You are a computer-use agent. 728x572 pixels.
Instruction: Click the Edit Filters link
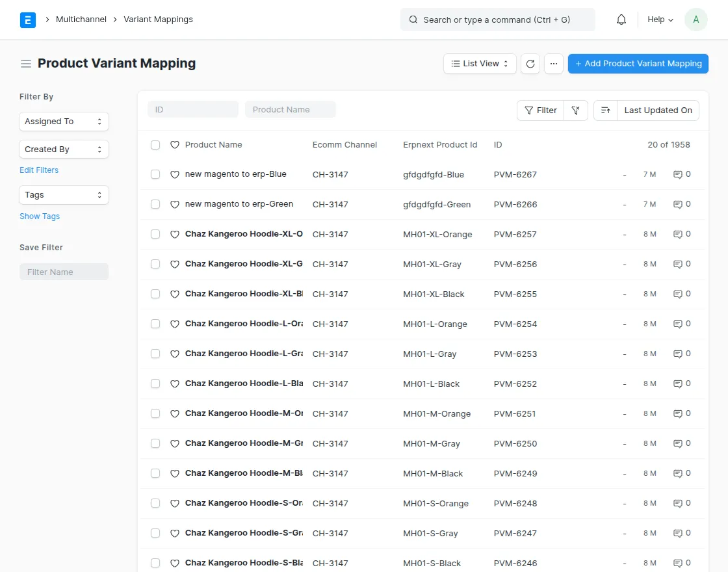[x=38, y=170]
